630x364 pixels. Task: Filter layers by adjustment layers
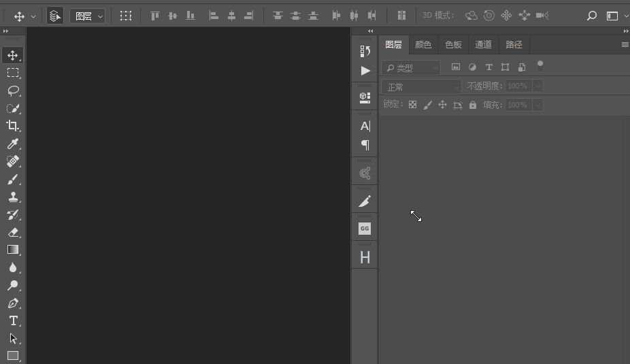point(472,67)
